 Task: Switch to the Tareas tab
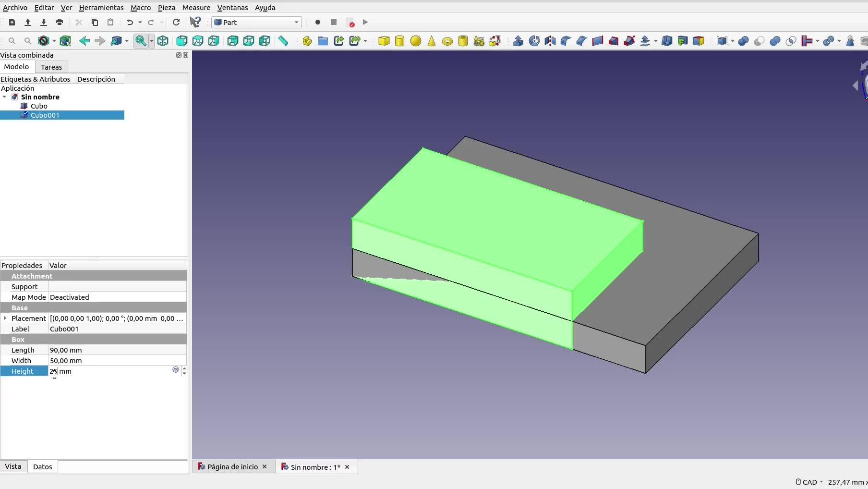click(51, 67)
